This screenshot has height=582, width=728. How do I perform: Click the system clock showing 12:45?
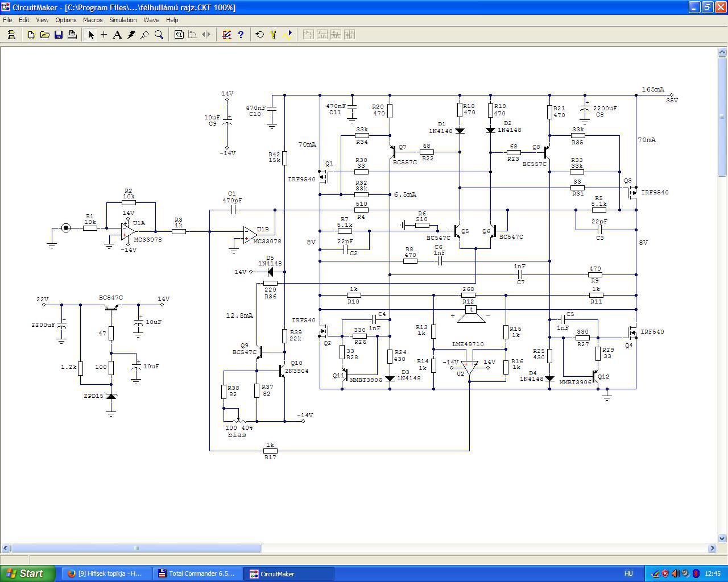[713, 573]
